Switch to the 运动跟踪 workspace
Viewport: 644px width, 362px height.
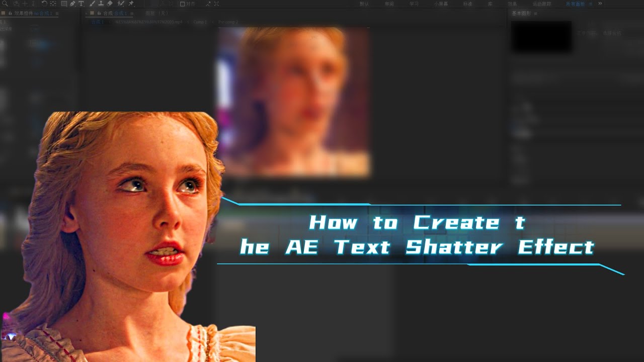pyautogui.click(x=542, y=4)
